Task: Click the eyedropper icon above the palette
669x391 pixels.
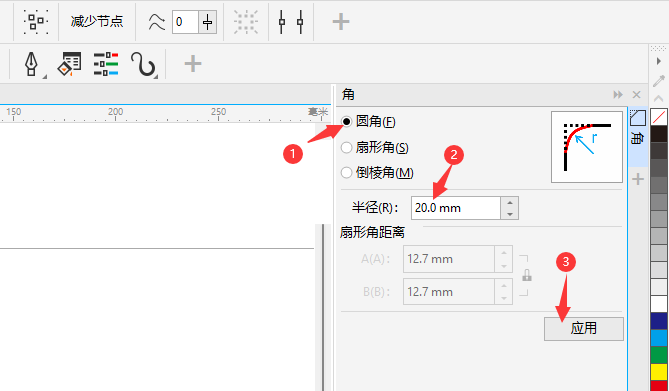Action: (x=659, y=80)
